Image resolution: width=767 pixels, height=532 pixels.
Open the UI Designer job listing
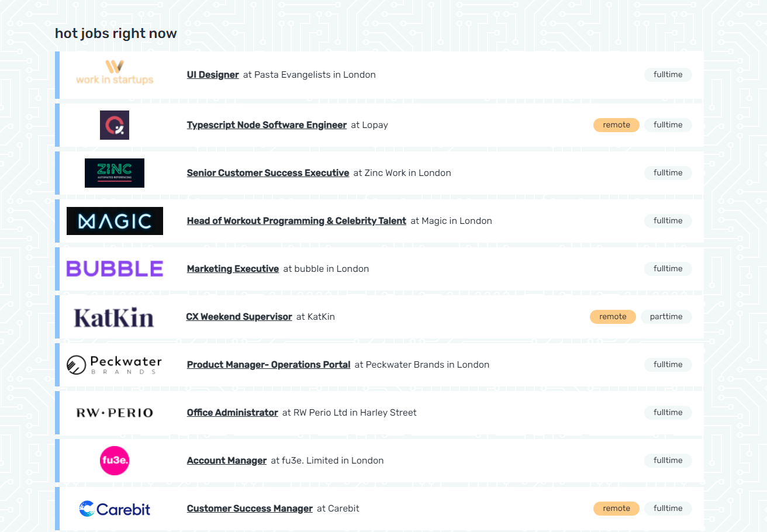click(x=213, y=74)
